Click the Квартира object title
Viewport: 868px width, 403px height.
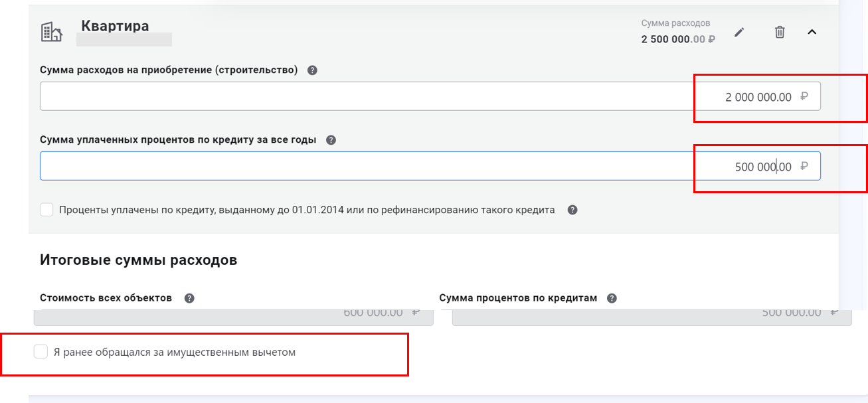[115, 26]
